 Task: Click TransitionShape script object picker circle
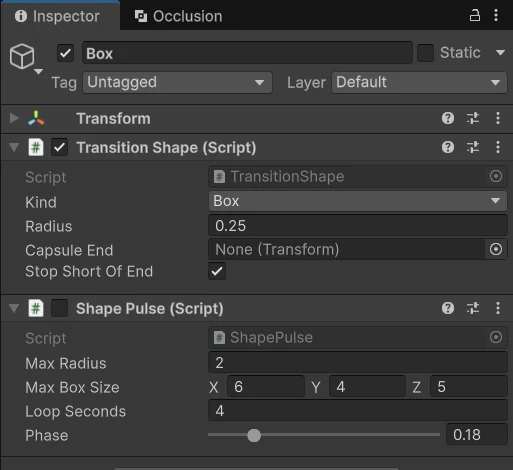point(496,176)
